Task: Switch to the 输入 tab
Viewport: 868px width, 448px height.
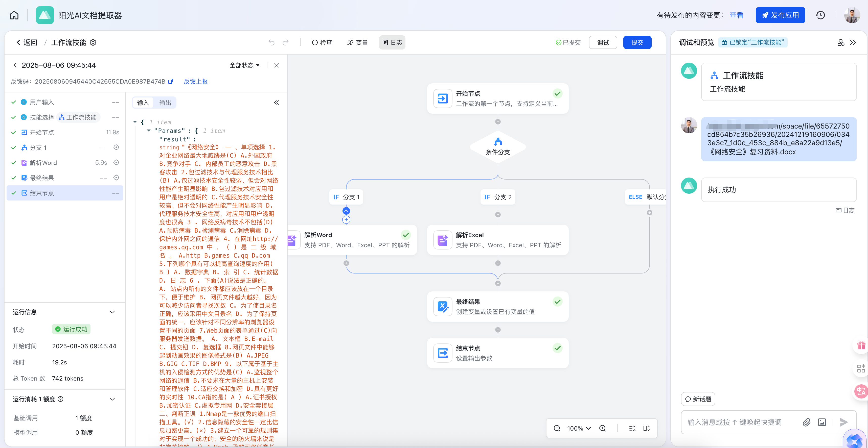Action: pos(143,103)
